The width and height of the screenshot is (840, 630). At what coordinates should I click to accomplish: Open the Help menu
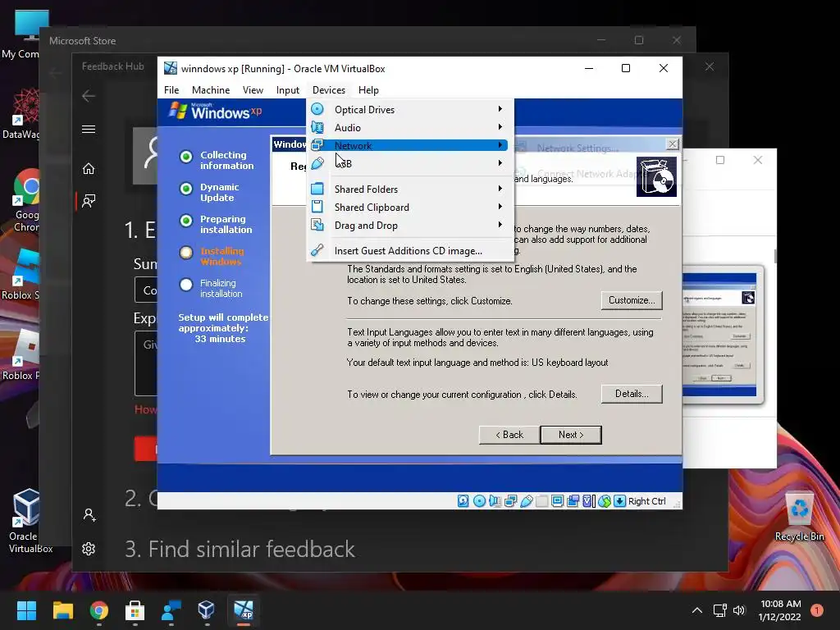368,90
